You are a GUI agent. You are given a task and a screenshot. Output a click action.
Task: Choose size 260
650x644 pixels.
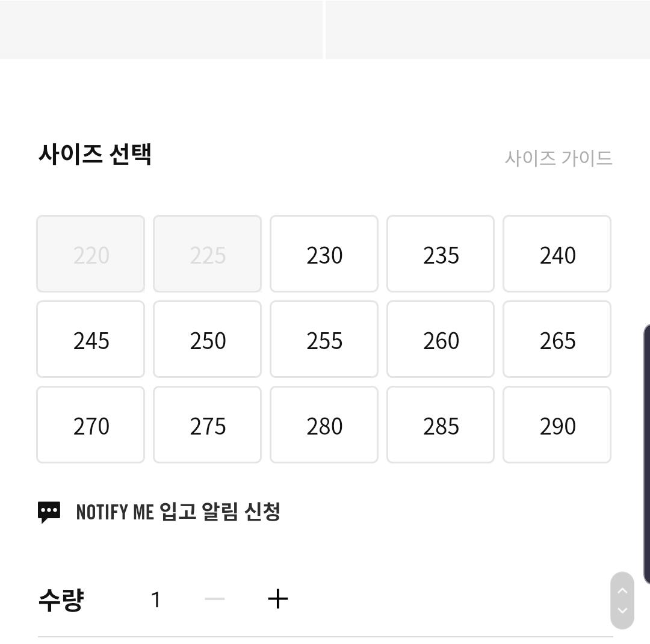pos(441,339)
